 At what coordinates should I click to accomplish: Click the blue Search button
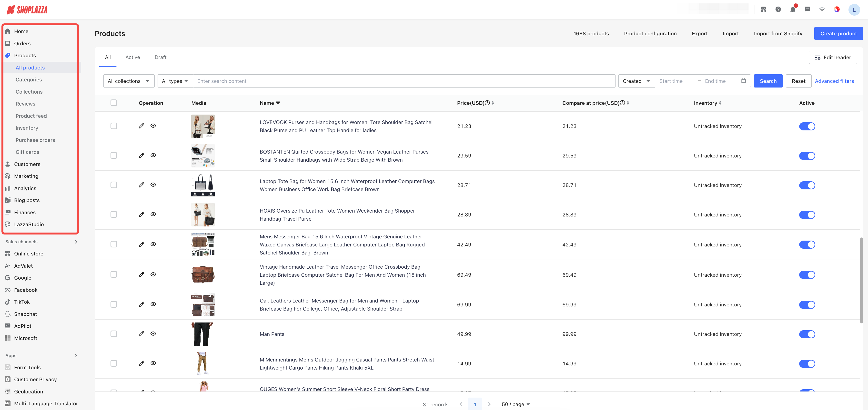(768, 81)
